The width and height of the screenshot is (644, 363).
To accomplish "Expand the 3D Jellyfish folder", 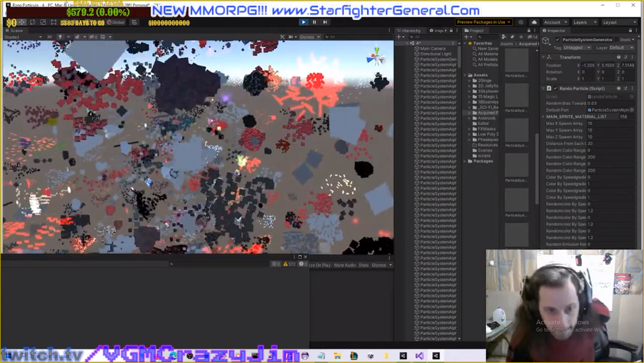I will coord(469,86).
